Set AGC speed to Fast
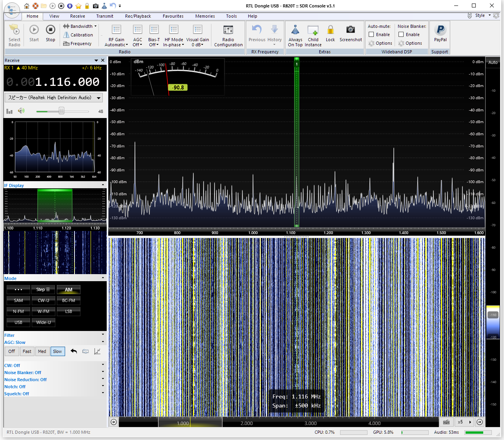 pos(27,351)
